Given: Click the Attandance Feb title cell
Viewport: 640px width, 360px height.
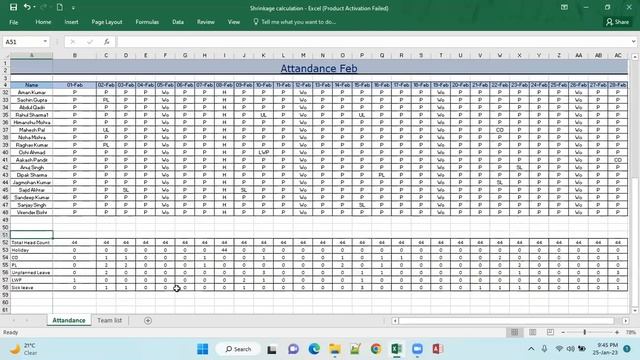Looking at the screenshot, I should (319, 68).
